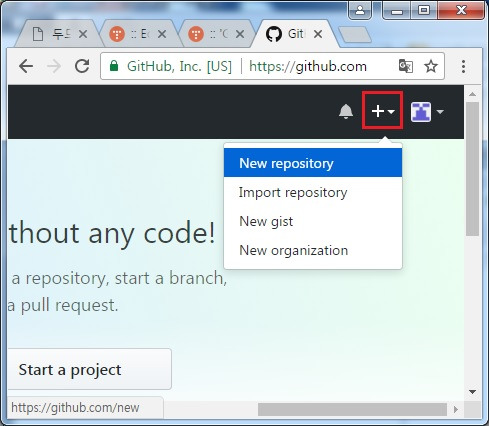Choose New organization menu item
The width and height of the screenshot is (489, 426).
click(x=313, y=250)
